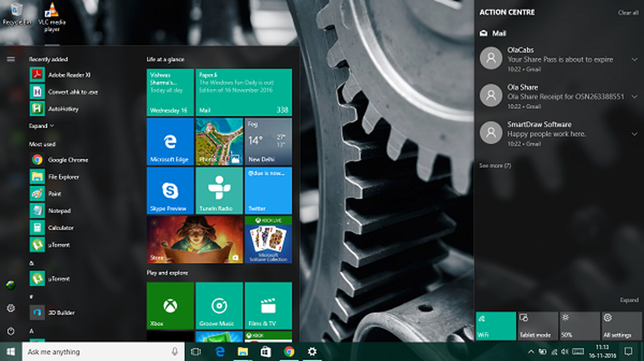Expand the SmartDraw Software notification chevron
The width and height of the screenshot is (644, 361).
pos(634,133)
